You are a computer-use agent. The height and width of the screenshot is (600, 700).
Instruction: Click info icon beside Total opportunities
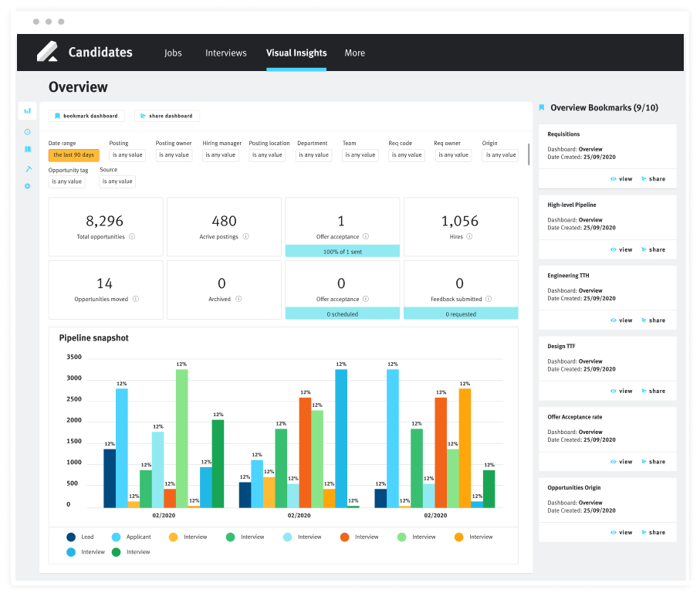coord(132,237)
